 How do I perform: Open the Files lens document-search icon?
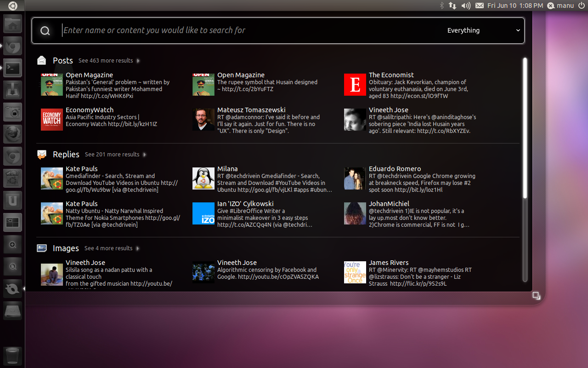click(13, 266)
